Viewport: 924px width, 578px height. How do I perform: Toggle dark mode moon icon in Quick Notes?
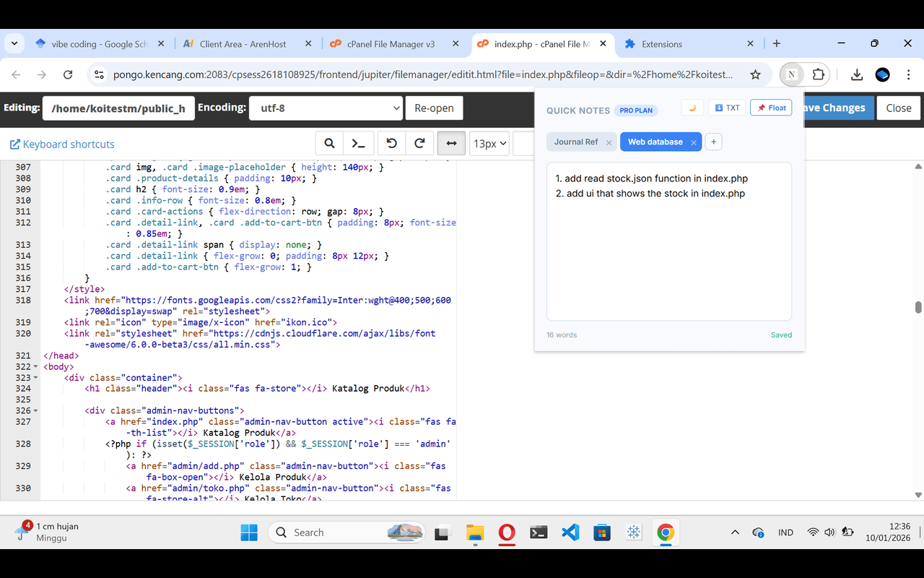coord(692,108)
